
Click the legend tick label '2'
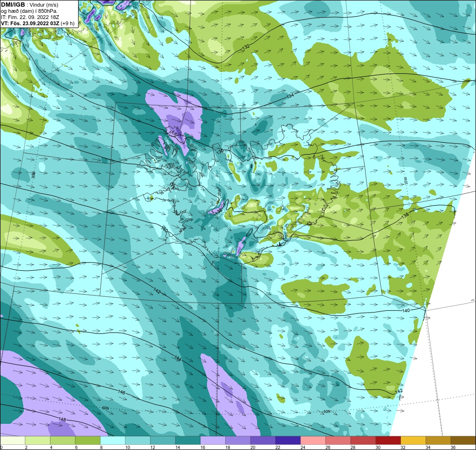pyautogui.click(x=26, y=447)
